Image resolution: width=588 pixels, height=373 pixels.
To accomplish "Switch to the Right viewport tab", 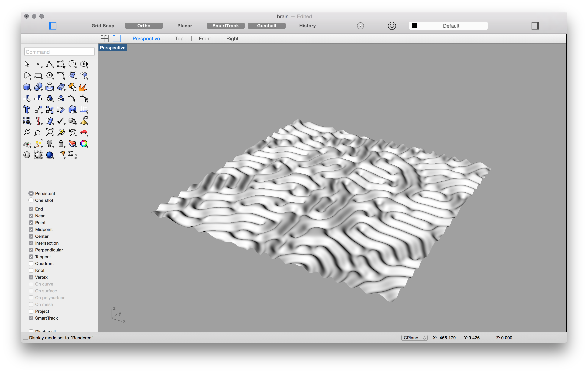I will point(232,39).
